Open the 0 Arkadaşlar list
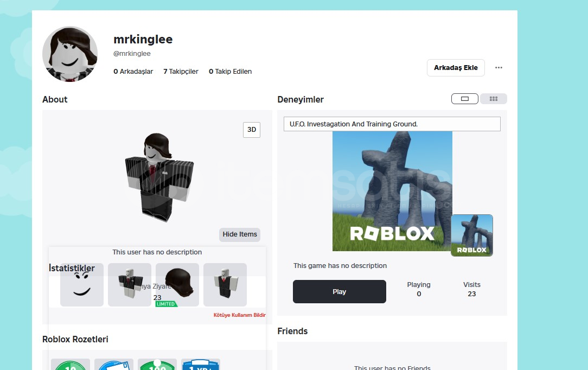 [133, 72]
